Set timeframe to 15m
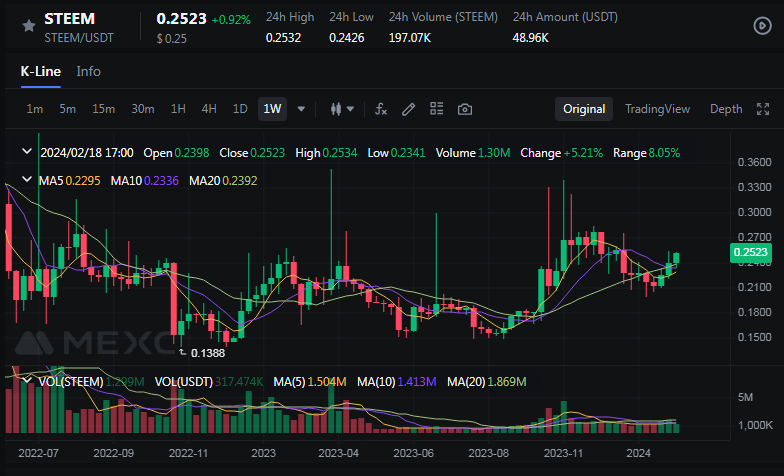 [x=104, y=109]
